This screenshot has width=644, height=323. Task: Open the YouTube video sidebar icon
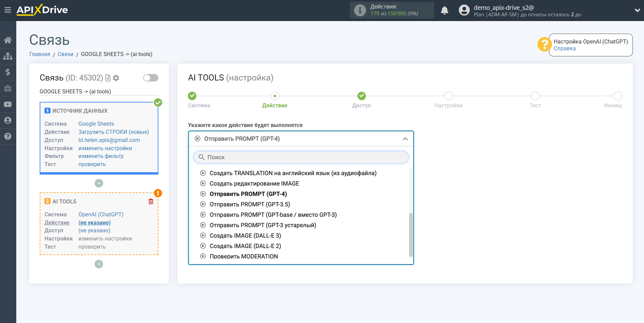tap(8, 104)
